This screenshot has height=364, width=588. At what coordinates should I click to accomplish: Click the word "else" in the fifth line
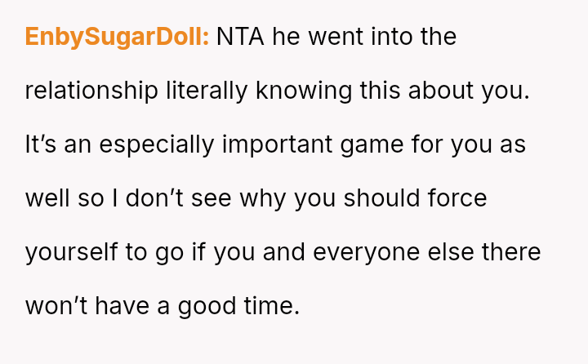point(468,252)
